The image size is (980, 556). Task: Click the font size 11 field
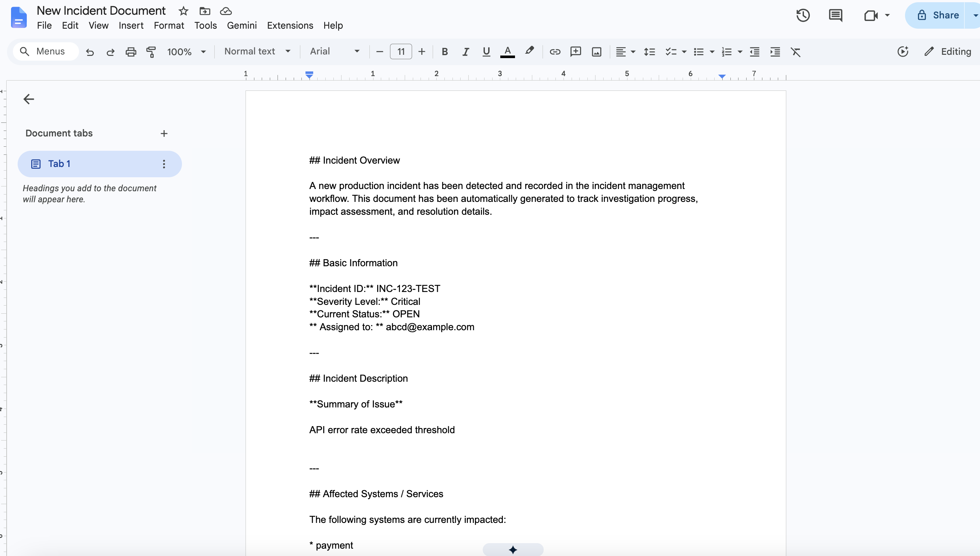click(401, 51)
